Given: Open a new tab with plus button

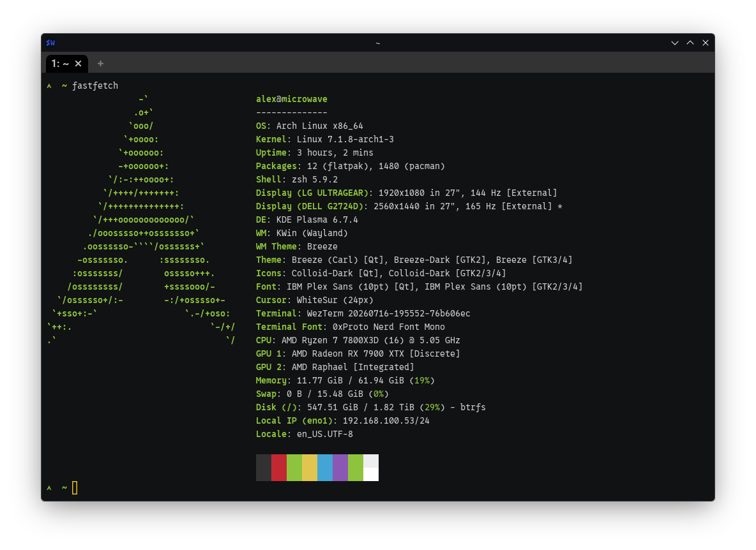Looking at the screenshot, I should [100, 64].
